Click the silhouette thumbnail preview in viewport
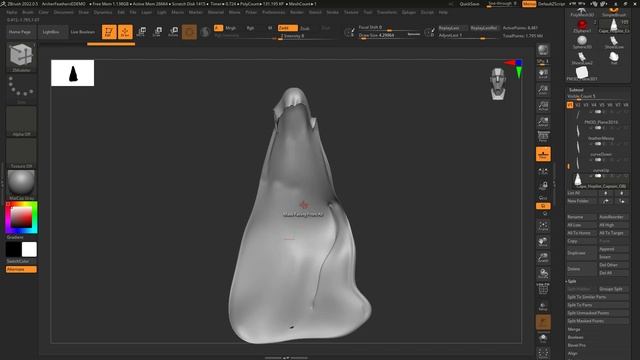This screenshot has width=640, height=360. pos(73,73)
